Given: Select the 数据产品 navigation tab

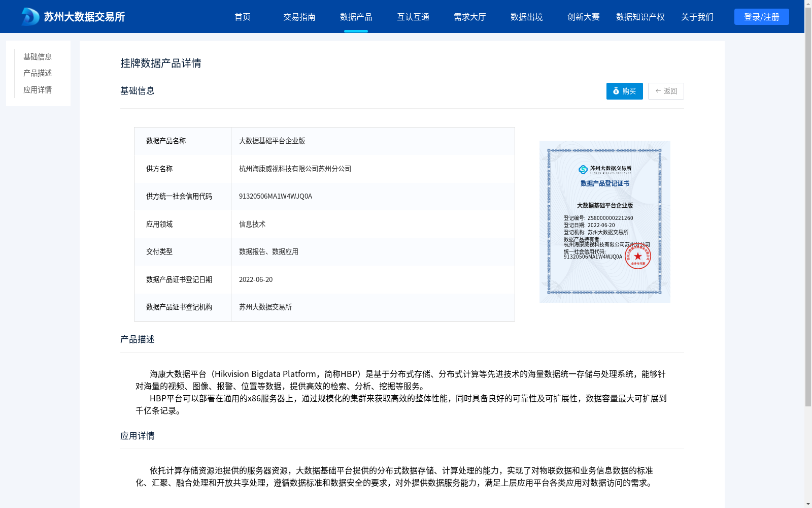Looking at the screenshot, I should 356,17.
